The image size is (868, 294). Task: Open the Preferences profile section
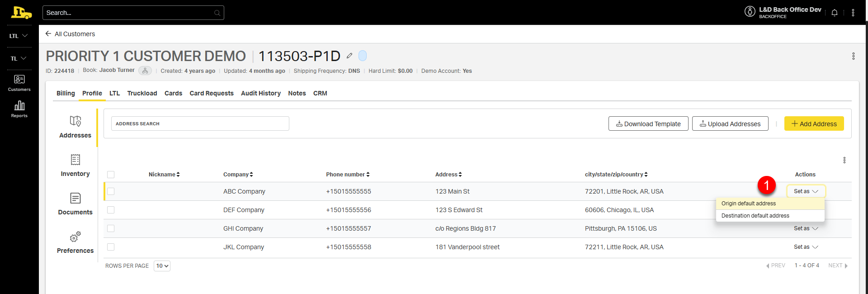[x=75, y=242]
